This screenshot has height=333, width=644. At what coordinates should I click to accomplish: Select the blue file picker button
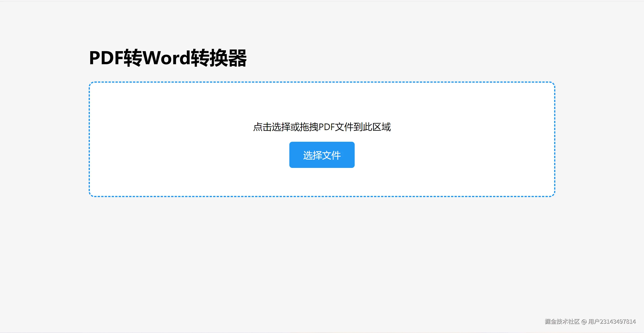pos(322,155)
